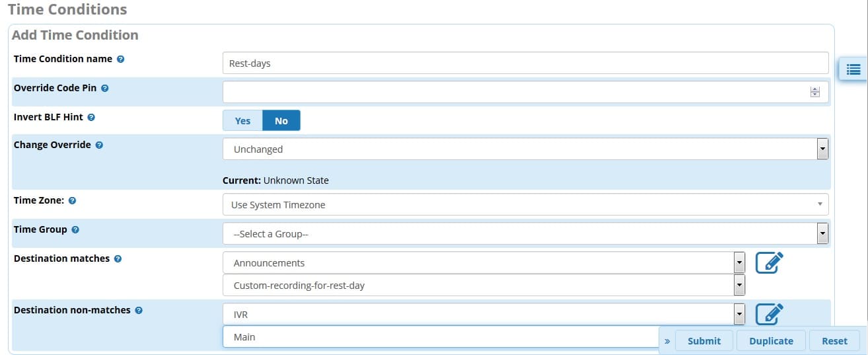
Task: Click the help icon beside Time Zone label
Action: [72, 200]
